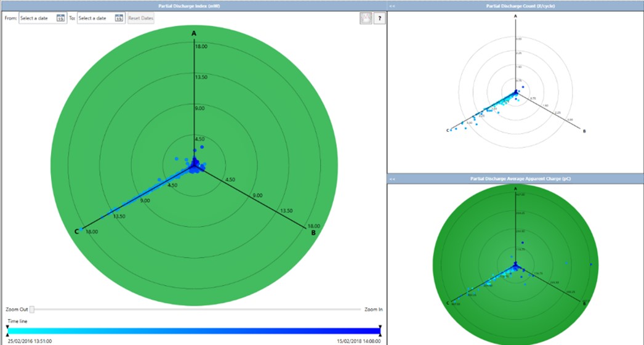Viewport: 644px width, 345px height.
Task: Click the question mark help button
Action: 379,18
